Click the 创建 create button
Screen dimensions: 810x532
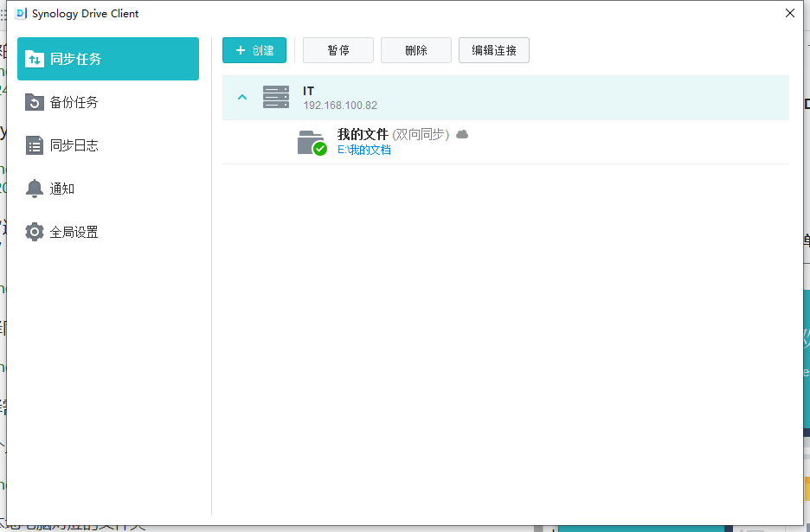(x=254, y=50)
